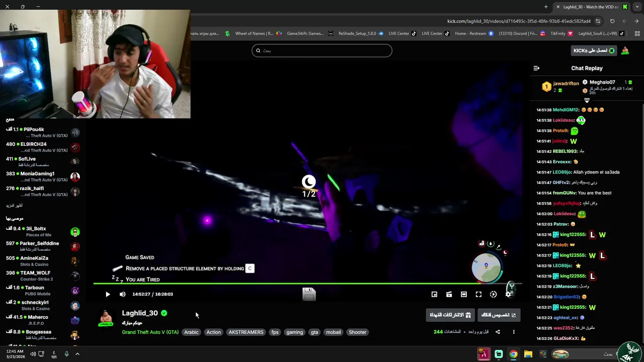This screenshot has height=362, width=644.
Task: Click the fromGUNv chat username
Action: (564, 193)
